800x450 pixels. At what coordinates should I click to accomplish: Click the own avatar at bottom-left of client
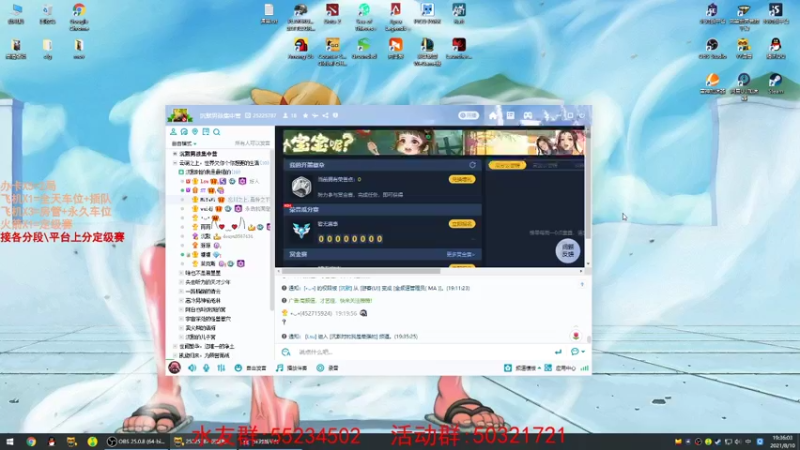pos(174,367)
